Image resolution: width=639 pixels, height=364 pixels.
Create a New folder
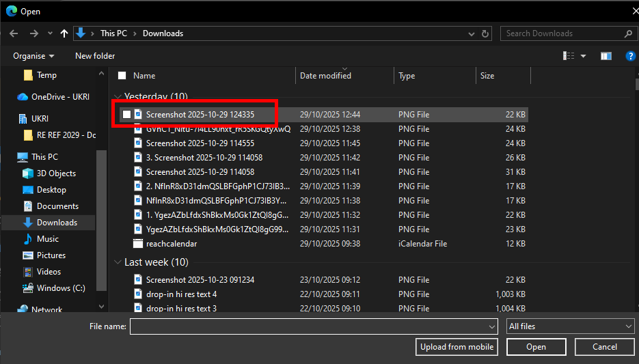95,56
